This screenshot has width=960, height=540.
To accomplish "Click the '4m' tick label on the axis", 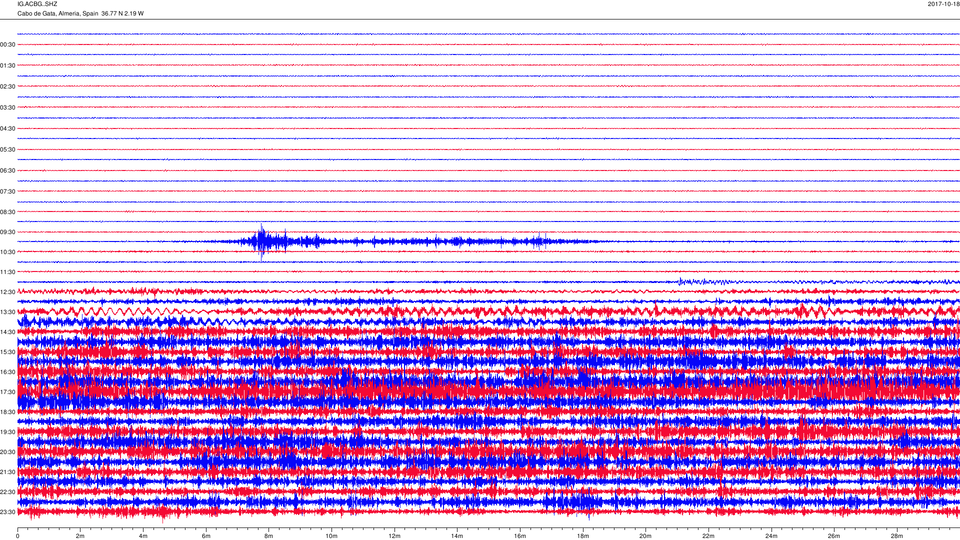I will point(143,536).
